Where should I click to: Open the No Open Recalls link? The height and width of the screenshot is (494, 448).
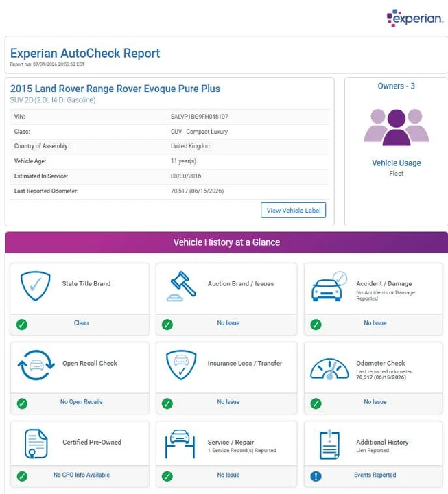(81, 402)
